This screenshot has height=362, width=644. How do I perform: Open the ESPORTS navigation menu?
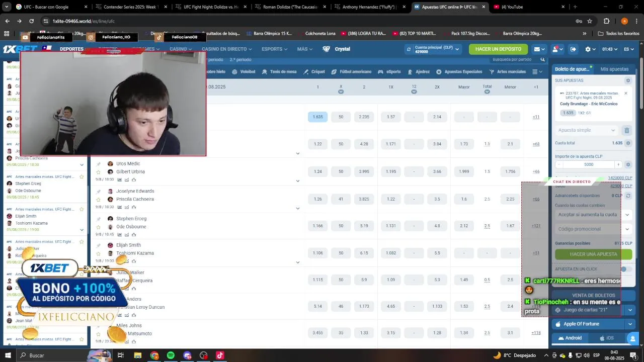tap(275, 49)
